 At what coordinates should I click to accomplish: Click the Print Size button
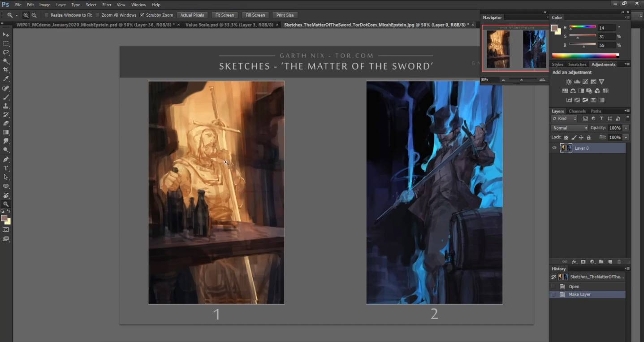285,15
